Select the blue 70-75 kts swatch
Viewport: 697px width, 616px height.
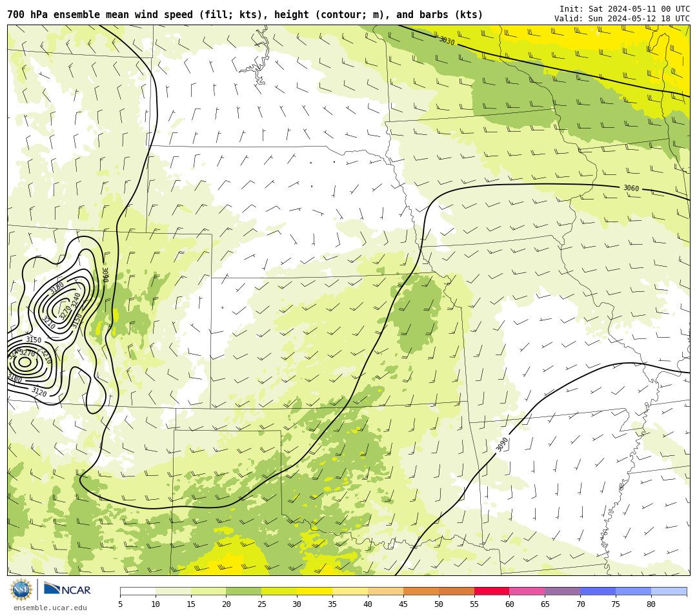pos(598,591)
